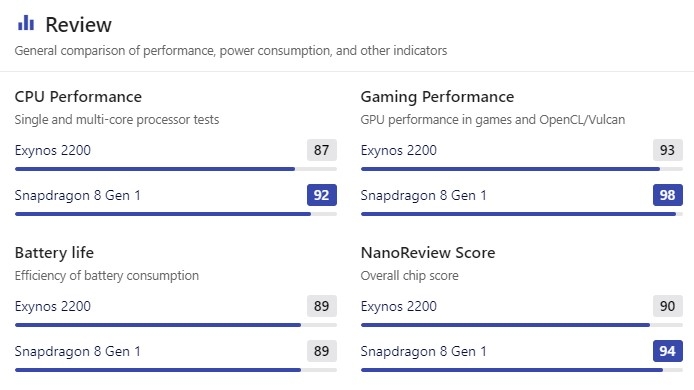The height and width of the screenshot is (390, 694).
Task: Click the Review section heading
Action: pos(78,24)
